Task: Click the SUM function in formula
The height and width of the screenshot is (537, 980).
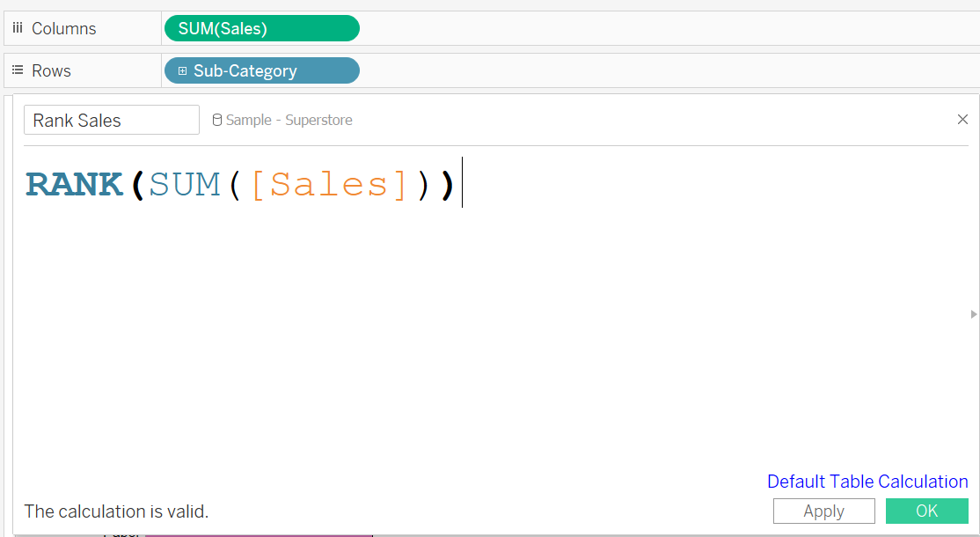Action: (185, 184)
